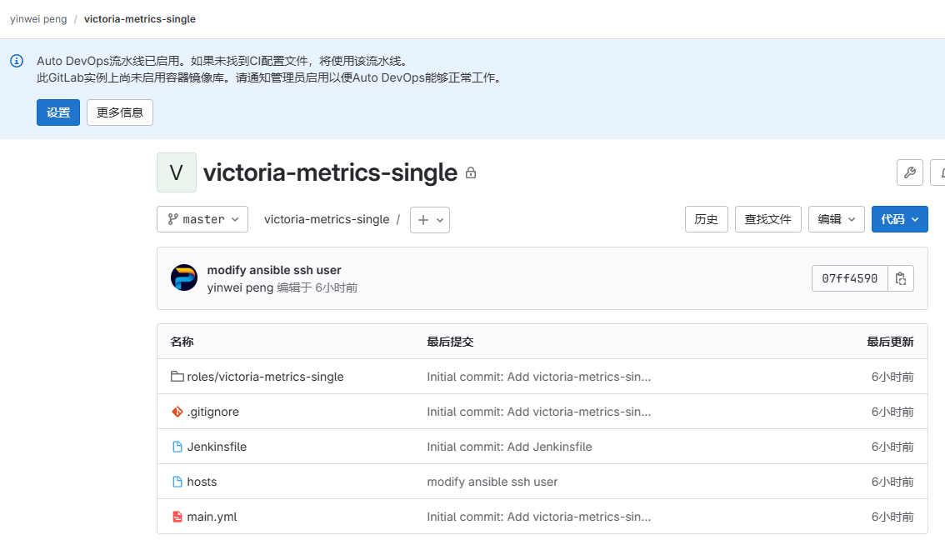The image size is (945, 560).
Task: Click the blue 设置 button in the banner
Action: 57,112
